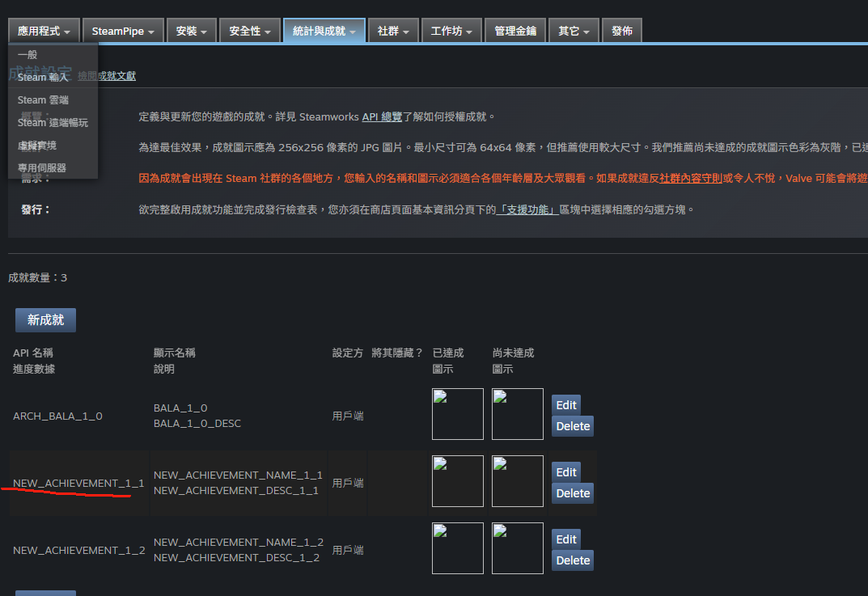
Task: Click achieved icon for NEW_ACHIEVEMENT_1_1
Action: (x=458, y=481)
